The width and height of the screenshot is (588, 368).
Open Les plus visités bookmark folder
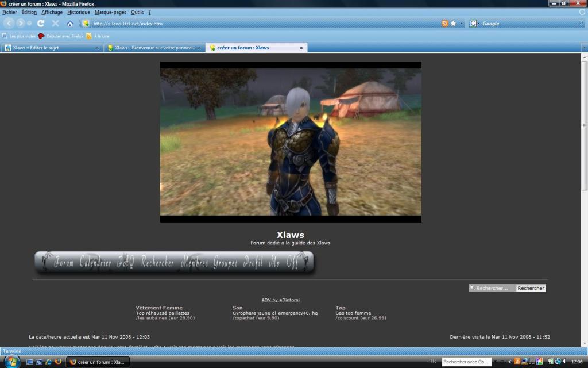19,36
